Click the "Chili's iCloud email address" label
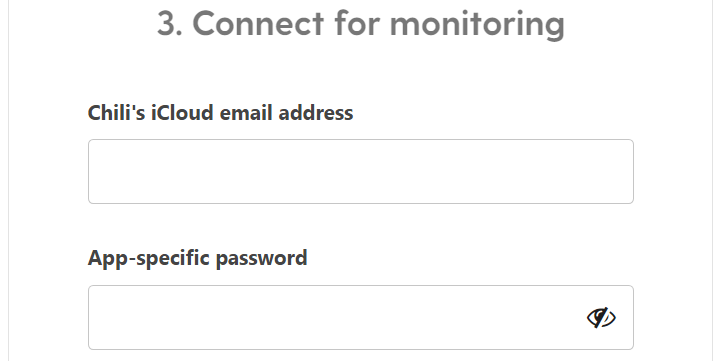 point(220,113)
